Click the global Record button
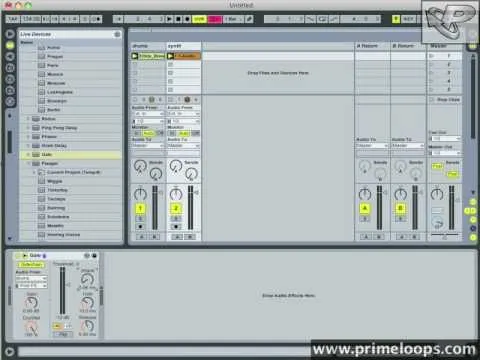Screen dimensions: 480x360 coord(187,19)
